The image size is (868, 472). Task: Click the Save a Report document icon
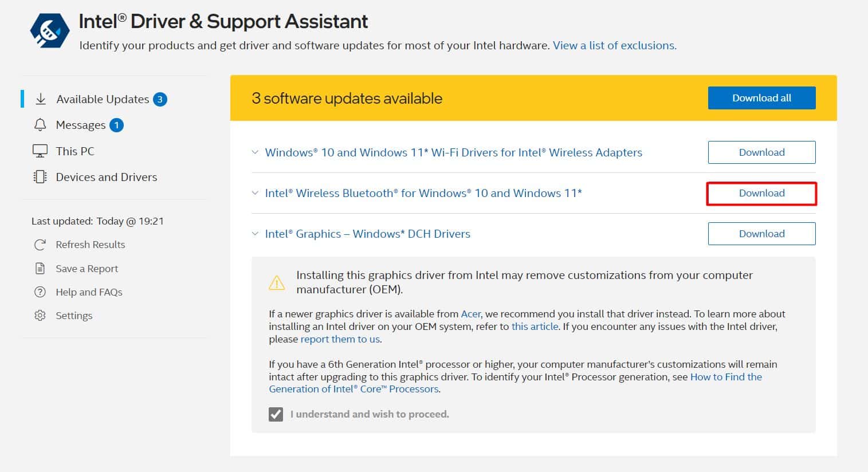point(40,269)
